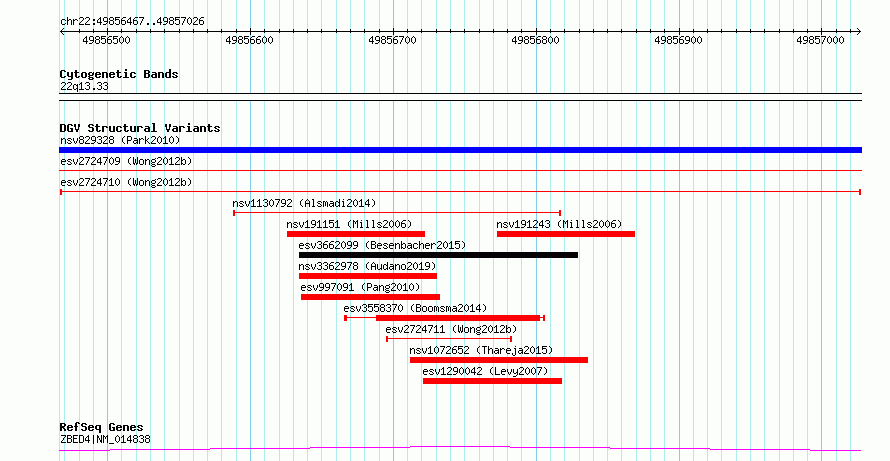This screenshot has width=890, height=461.
Task: Open esv2724711 (Wong2012b) label
Action: pyautogui.click(x=451, y=329)
